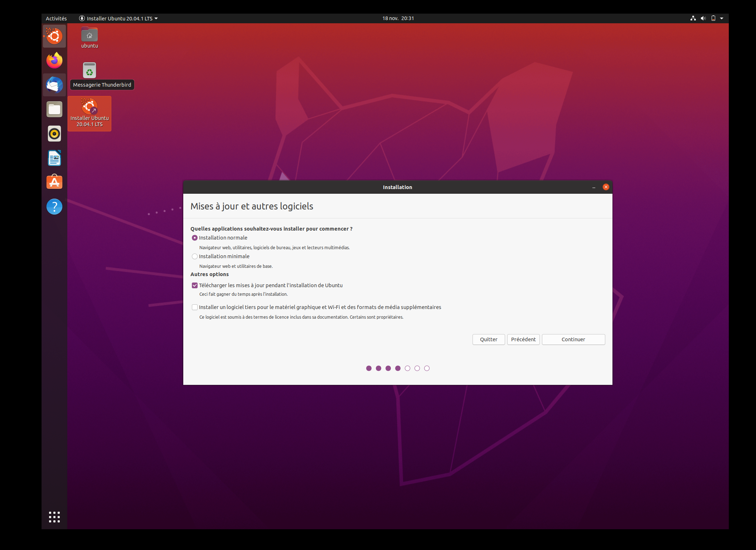The width and height of the screenshot is (756, 550).
Task: Open the Help icon in dock
Action: (54, 207)
